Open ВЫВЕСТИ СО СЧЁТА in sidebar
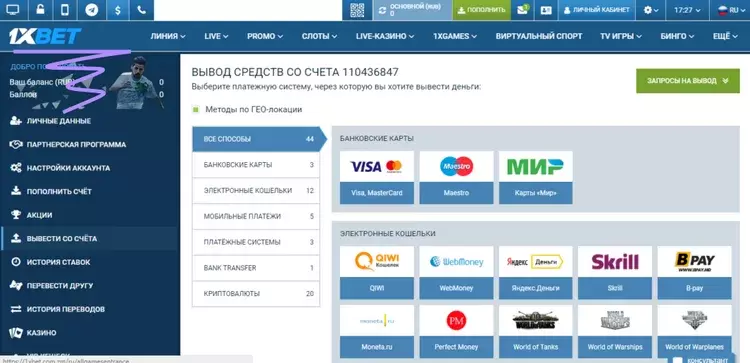Image resolution: width=750 pixels, height=363 pixels. 90,239
